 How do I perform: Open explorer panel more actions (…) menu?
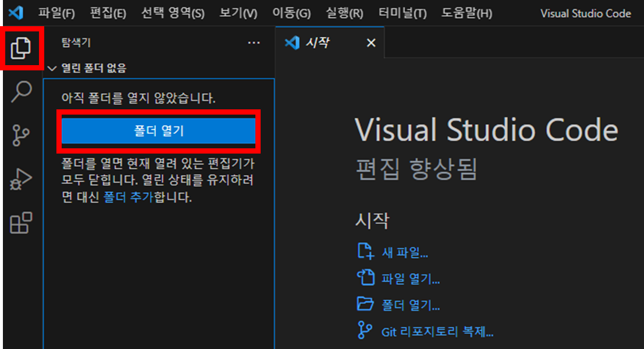[254, 42]
